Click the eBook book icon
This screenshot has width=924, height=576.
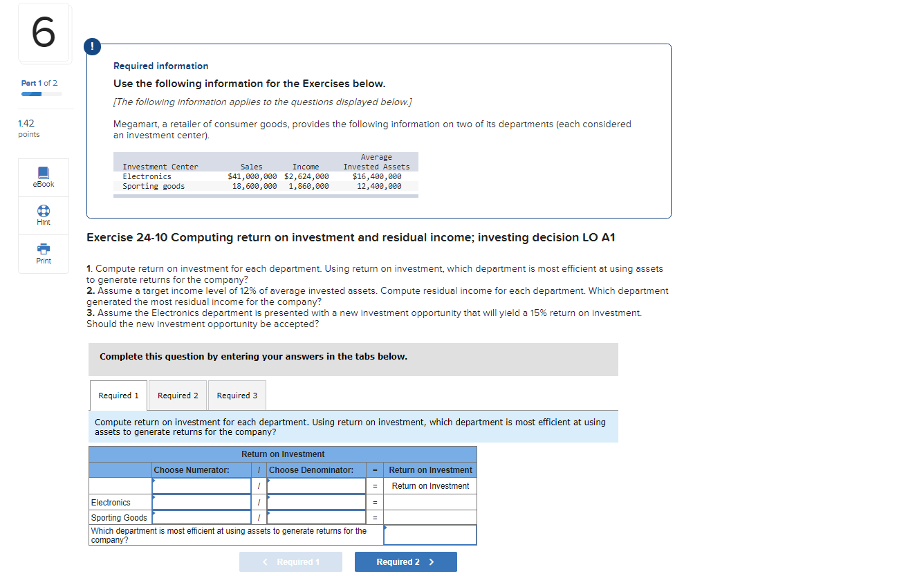pos(43,172)
